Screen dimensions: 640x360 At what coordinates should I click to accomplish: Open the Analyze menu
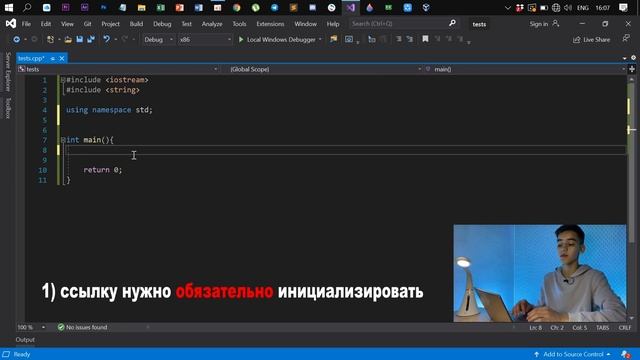point(212,24)
